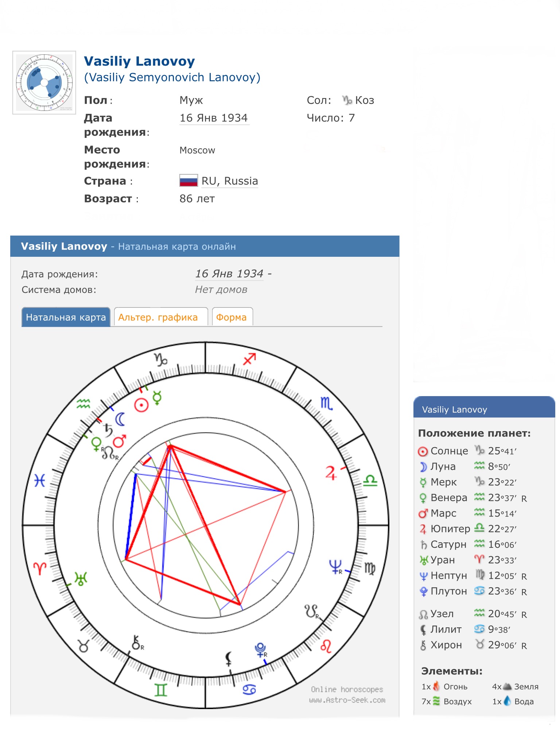Follow the RU, Russia country link

click(230, 181)
